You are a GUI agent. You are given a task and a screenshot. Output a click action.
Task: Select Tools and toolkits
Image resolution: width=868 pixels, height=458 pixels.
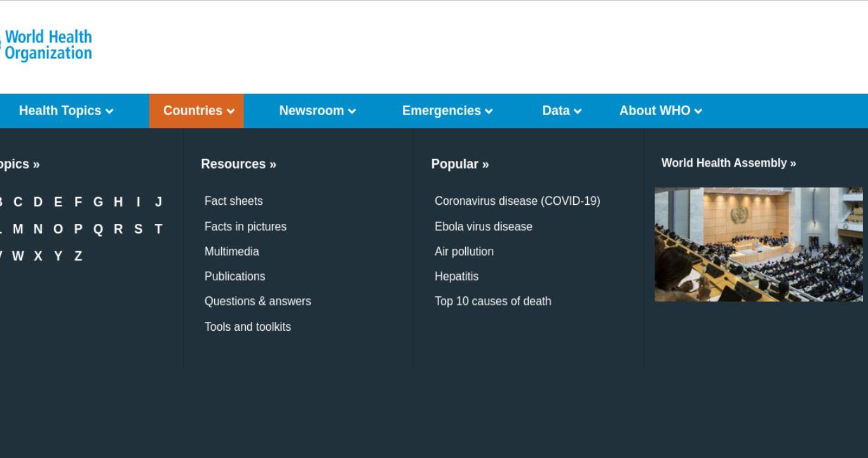[x=247, y=326]
